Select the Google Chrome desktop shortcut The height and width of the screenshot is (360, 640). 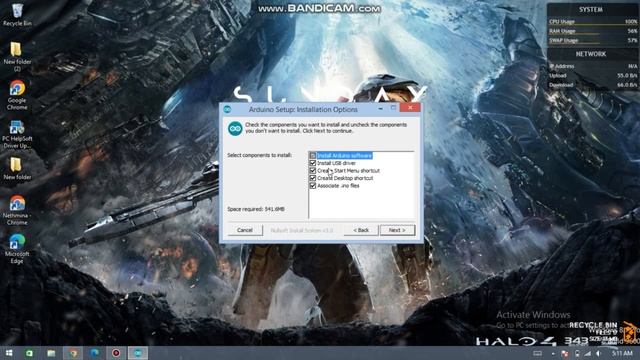17,95
